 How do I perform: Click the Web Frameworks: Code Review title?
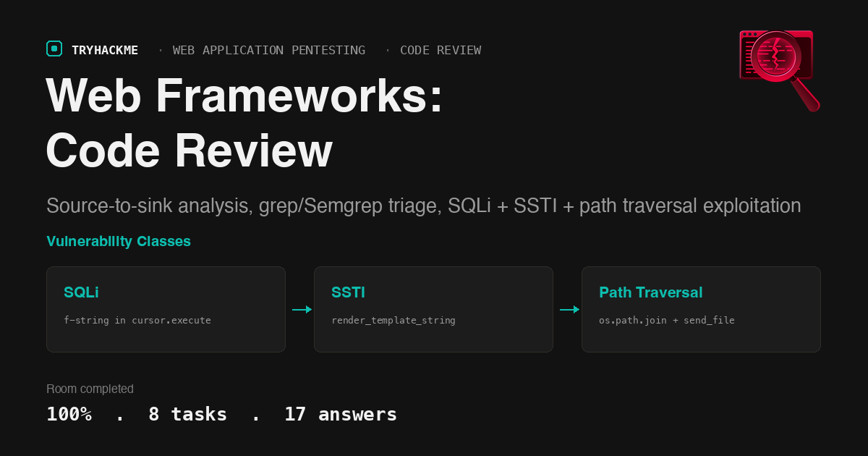244,123
